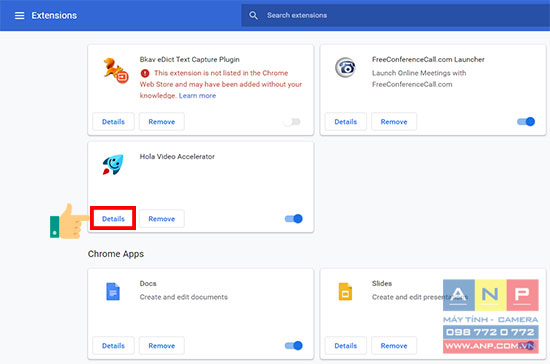Viewport: 550px width, 364px height.
Task: Click the FreeConferenceCall.com Launcher title text
Action: pos(428,60)
